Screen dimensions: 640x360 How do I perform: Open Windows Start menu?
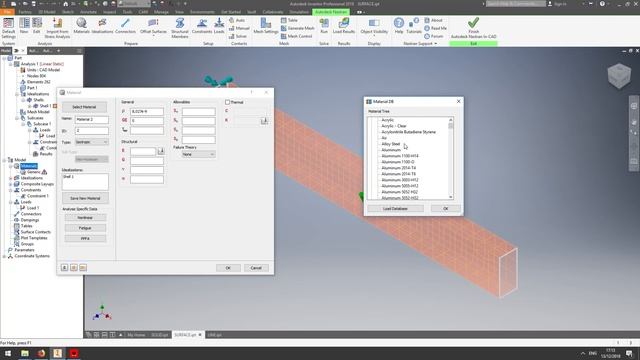tap(8, 353)
